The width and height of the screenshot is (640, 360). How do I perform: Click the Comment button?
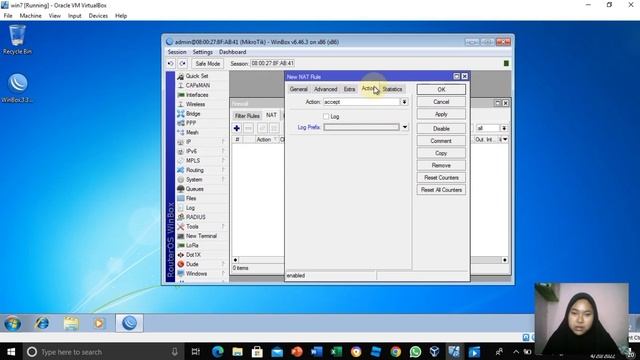click(441, 141)
